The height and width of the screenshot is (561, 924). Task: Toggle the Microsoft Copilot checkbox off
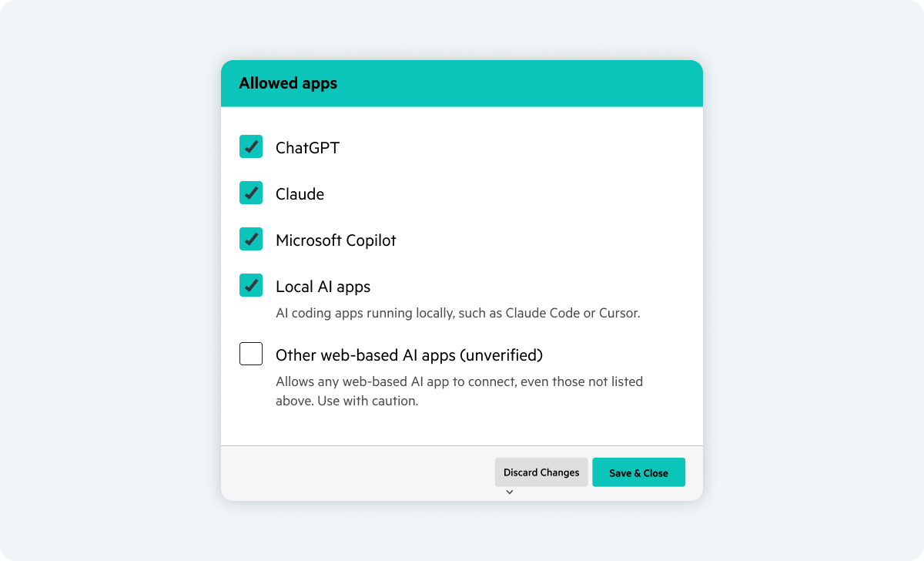[x=251, y=239]
